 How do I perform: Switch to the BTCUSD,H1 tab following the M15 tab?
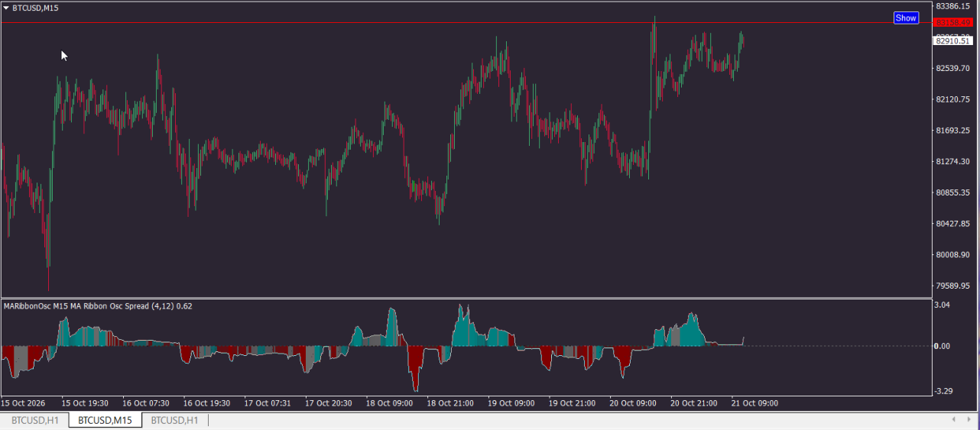pyautogui.click(x=174, y=420)
